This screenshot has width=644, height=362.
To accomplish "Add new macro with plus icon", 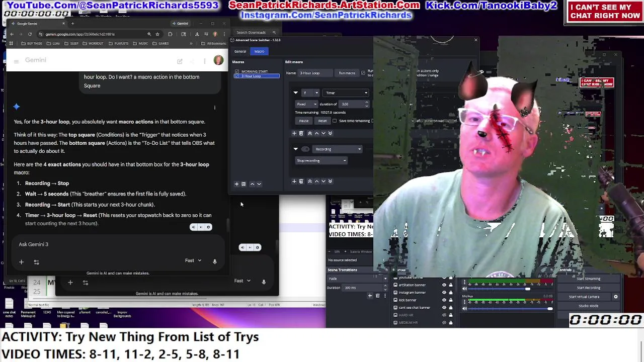I will click(236, 184).
